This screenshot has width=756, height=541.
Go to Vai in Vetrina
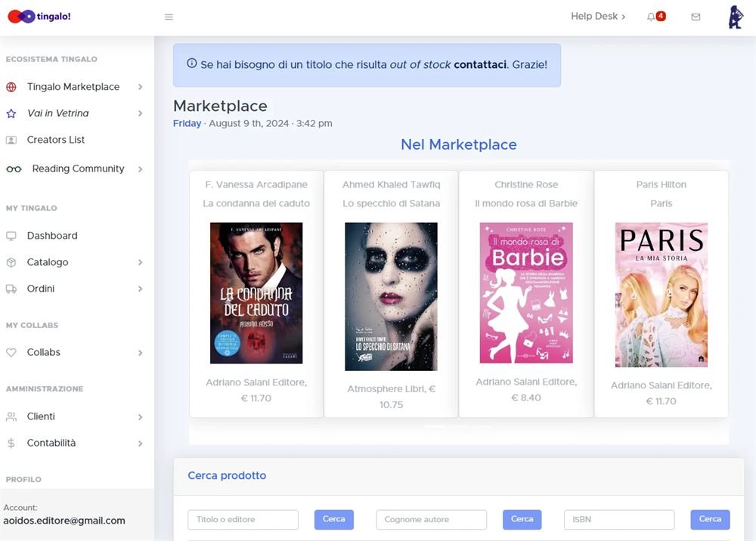[58, 113]
